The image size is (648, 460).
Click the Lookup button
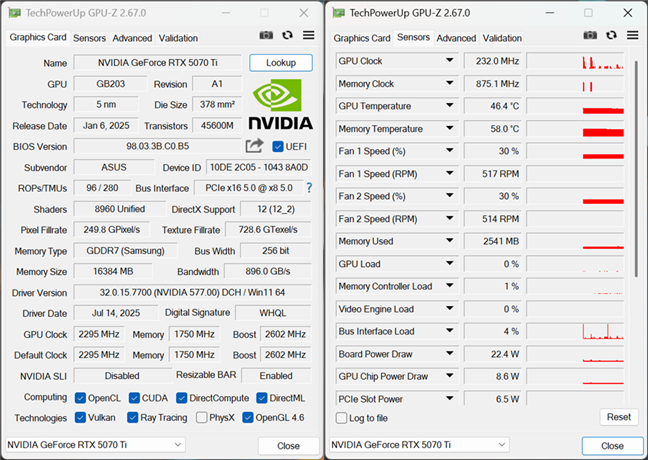pyautogui.click(x=281, y=63)
